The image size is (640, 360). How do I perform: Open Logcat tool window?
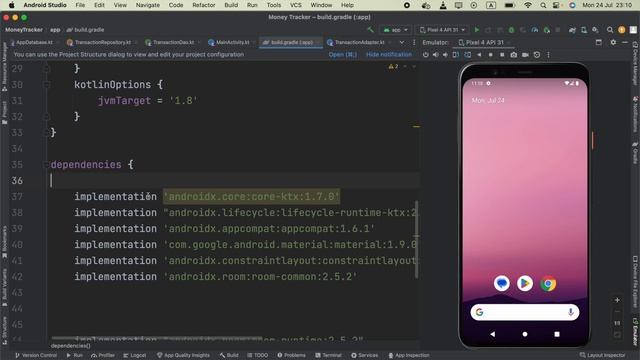click(x=135, y=355)
